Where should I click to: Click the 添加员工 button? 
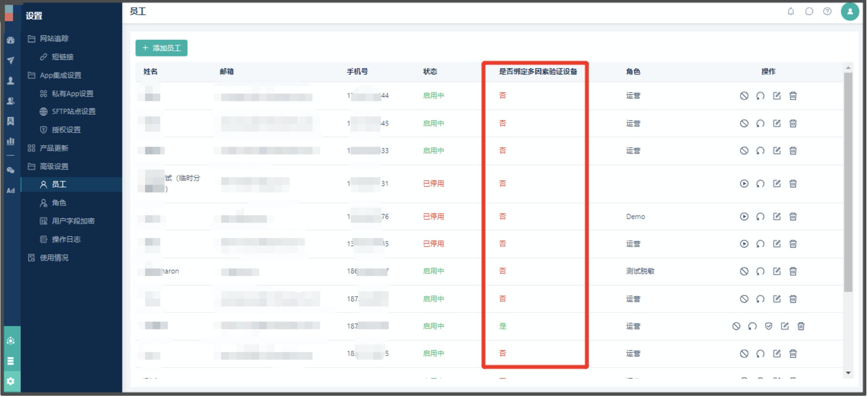pos(161,48)
